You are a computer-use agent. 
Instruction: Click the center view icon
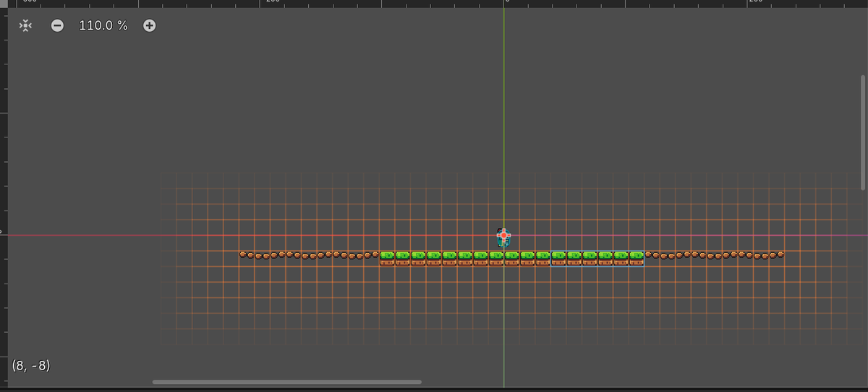point(25,25)
